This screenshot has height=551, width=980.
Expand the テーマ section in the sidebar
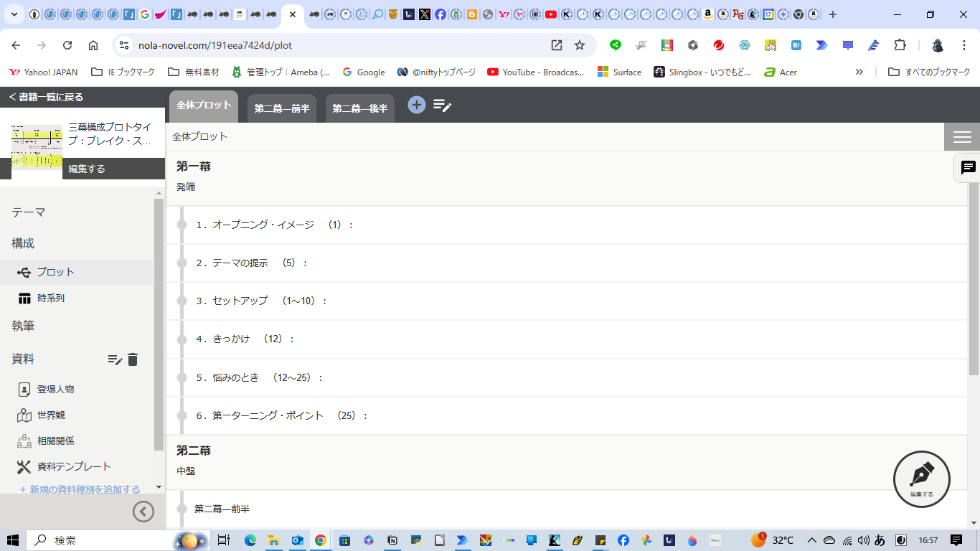29,212
